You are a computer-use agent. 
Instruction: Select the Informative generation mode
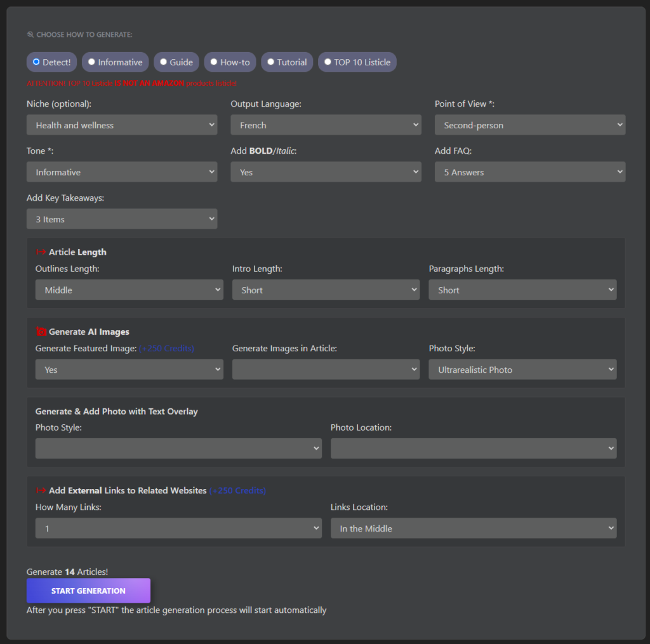tap(116, 62)
